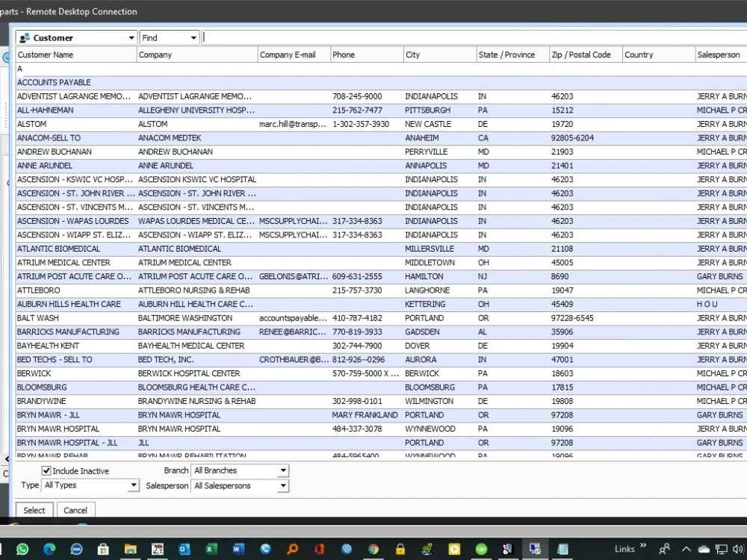This screenshot has height=560, width=747.
Task: Select the ATRIUM MEDICAL CENTER customer name
Action: pyautogui.click(x=63, y=262)
